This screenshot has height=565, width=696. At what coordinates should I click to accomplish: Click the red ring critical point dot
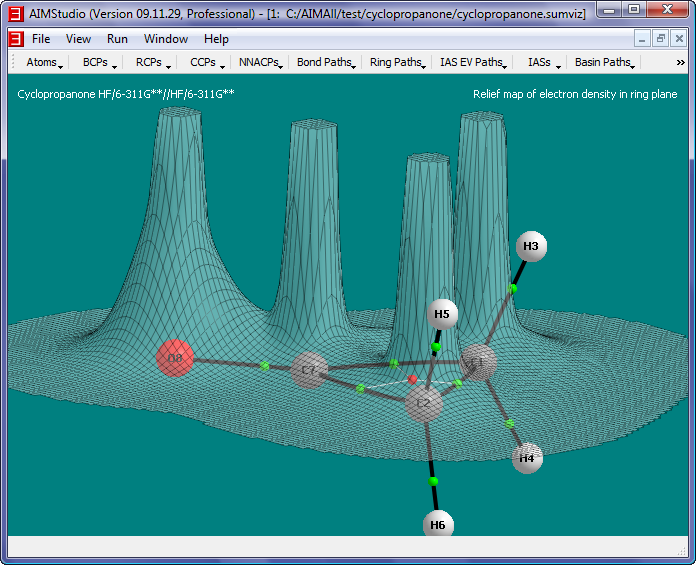412,380
